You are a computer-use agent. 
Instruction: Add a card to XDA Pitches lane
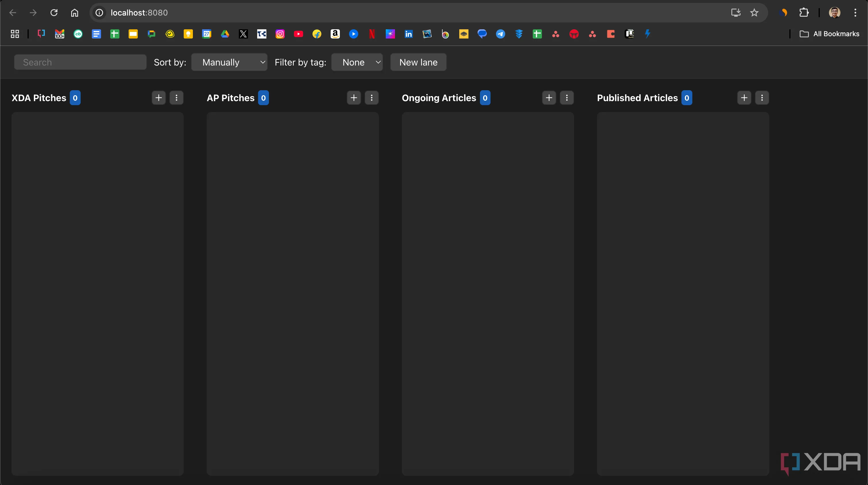tap(158, 98)
